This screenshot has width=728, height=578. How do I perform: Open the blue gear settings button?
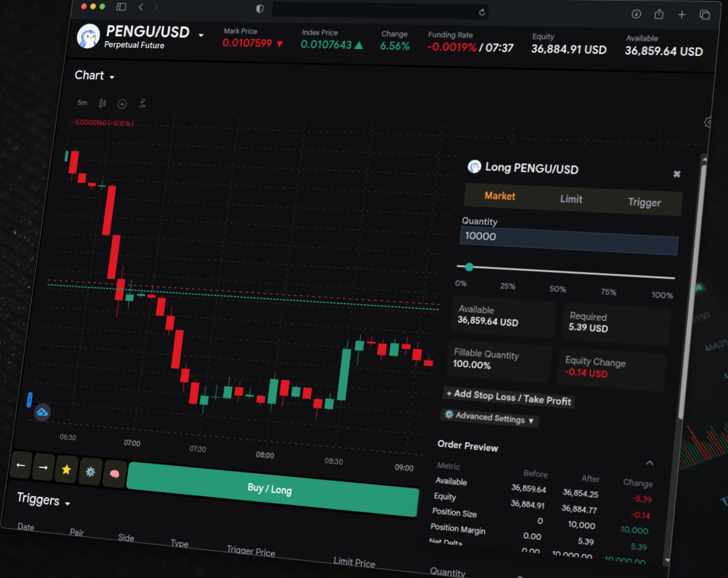pyautogui.click(x=91, y=472)
